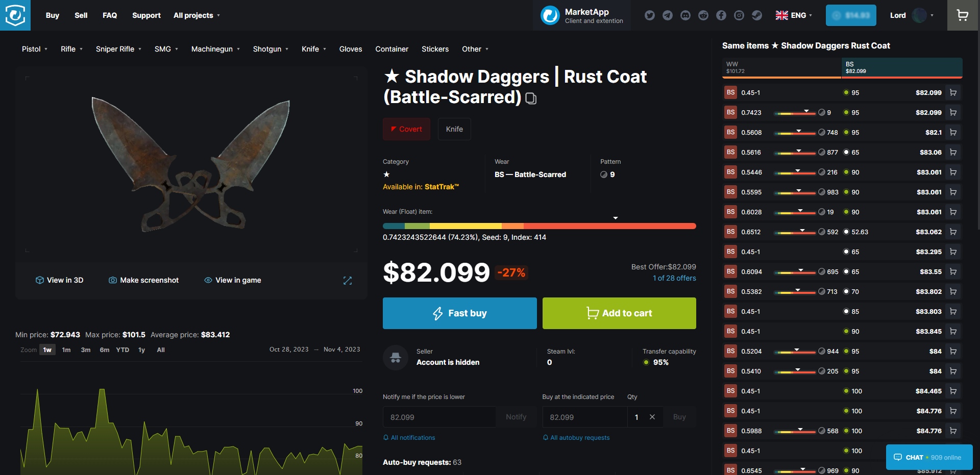Expand the Knife category dropdown
980x475 pixels.
click(313, 49)
